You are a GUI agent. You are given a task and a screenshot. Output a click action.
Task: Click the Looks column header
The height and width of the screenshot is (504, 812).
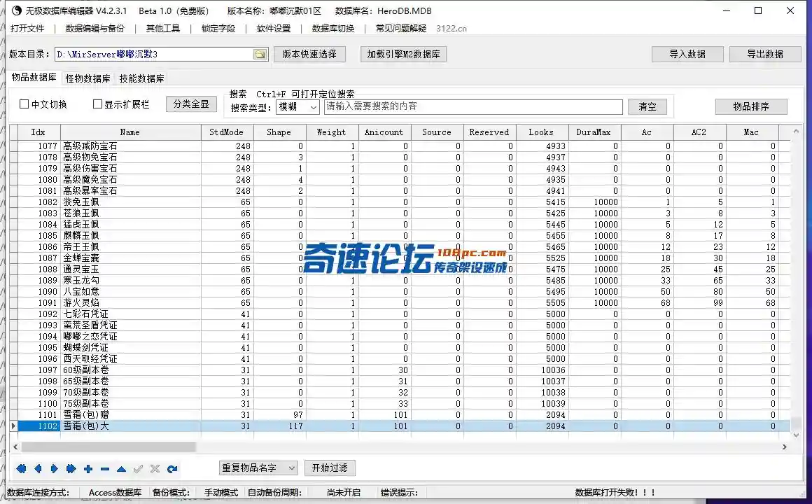coord(542,132)
